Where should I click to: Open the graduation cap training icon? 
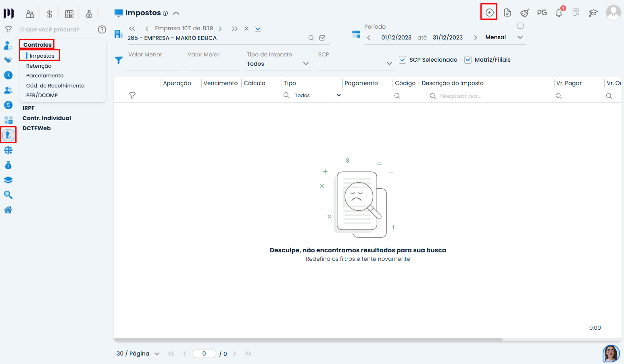tap(593, 13)
